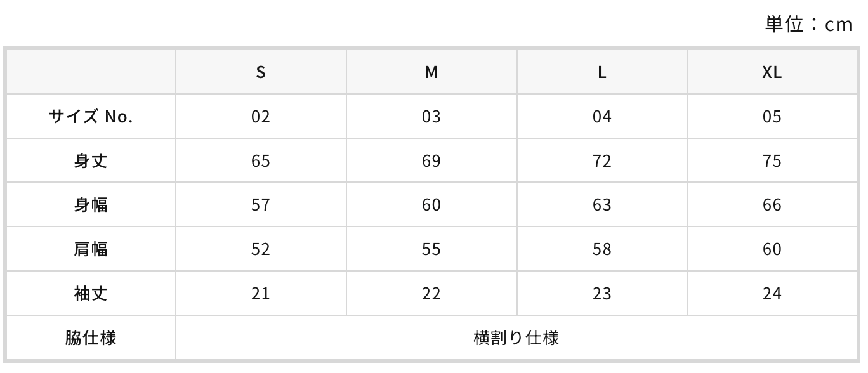This screenshot has height=373, width=868.
Task: Click the S size column header
Action: (x=261, y=72)
